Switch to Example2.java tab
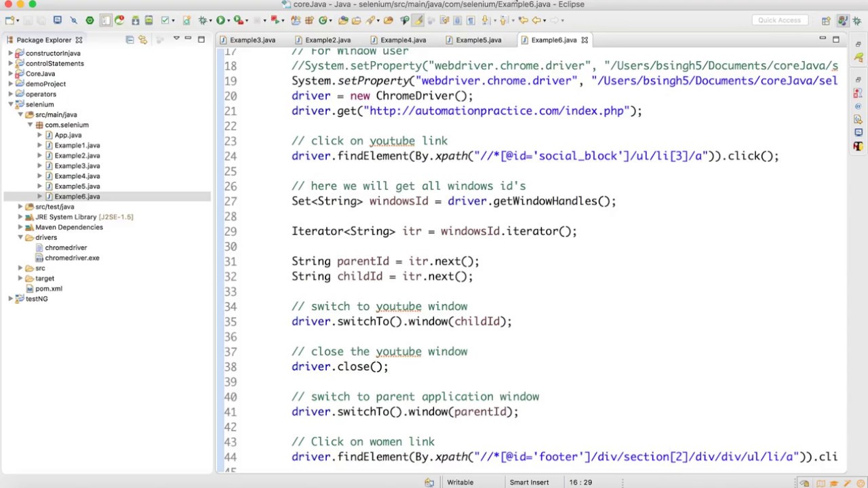Image resolution: width=868 pixels, height=488 pixels. (x=327, y=40)
